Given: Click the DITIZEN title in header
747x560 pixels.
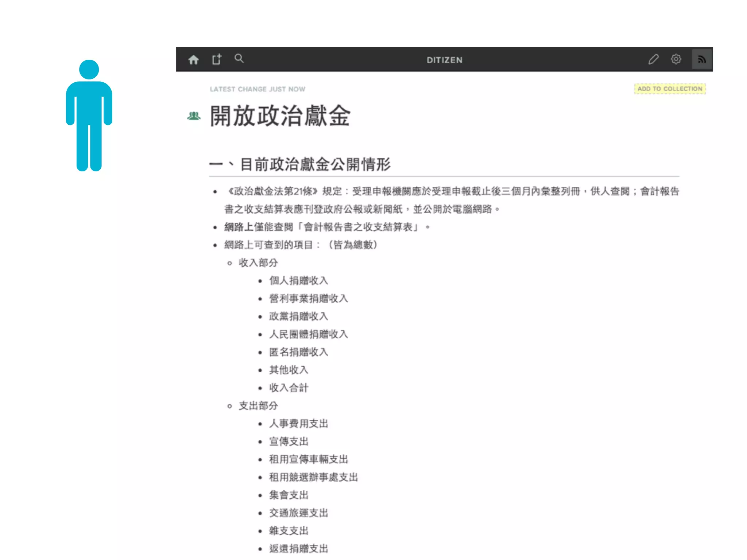Looking at the screenshot, I should pos(444,60).
